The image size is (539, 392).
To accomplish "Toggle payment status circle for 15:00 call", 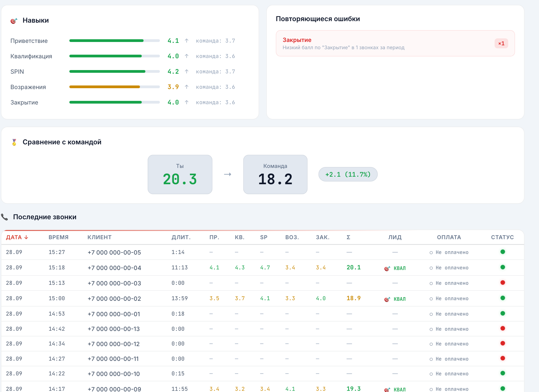I will coord(431,299).
